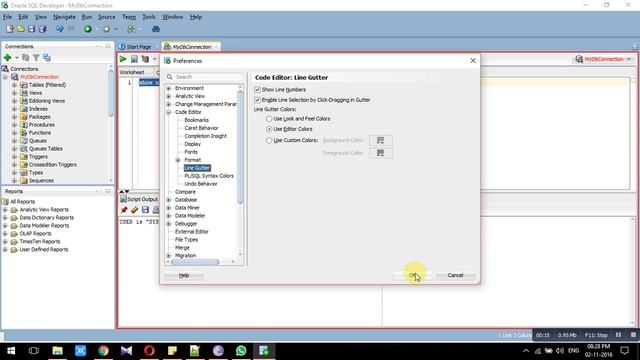This screenshot has height=360, width=640.
Task: Open Opera browser from the taskbar
Action: pos(149,351)
